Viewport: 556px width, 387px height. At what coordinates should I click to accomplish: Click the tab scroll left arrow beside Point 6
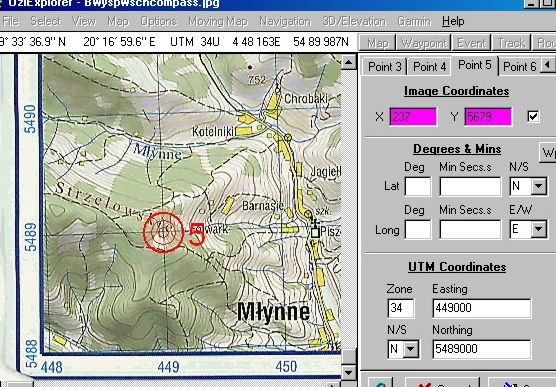click(x=548, y=65)
